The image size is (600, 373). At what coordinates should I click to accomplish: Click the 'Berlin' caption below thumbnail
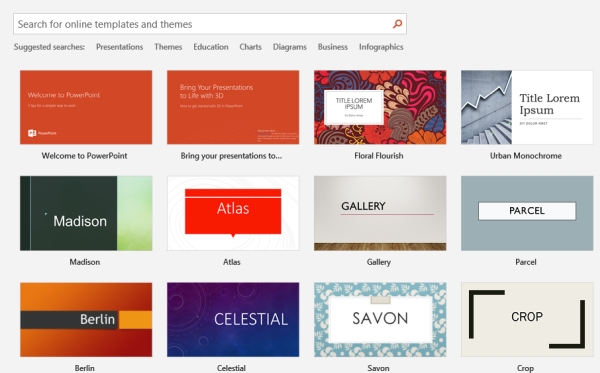pos(85,368)
